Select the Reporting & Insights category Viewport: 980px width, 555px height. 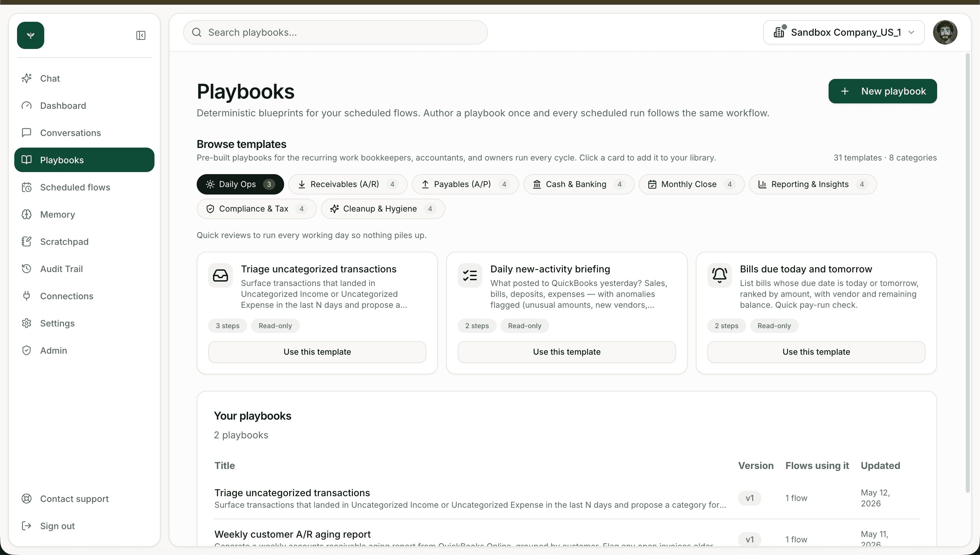(x=813, y=184)
